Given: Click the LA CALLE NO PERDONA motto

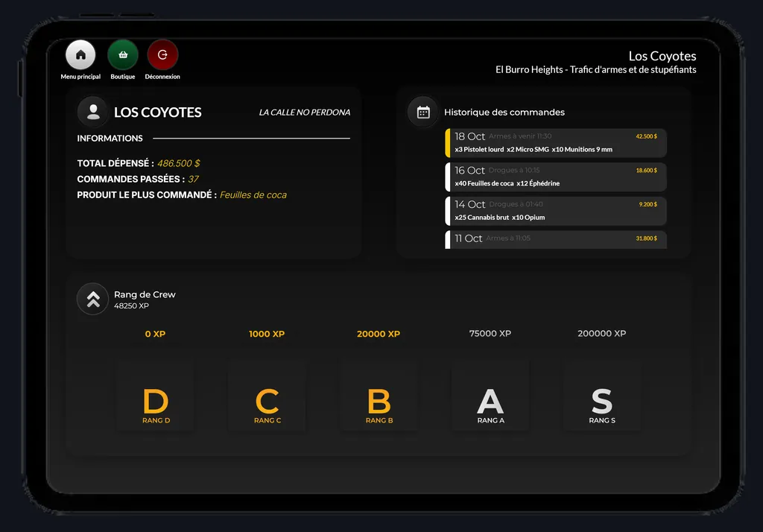Looking at the screenshot, I should 305,113.
